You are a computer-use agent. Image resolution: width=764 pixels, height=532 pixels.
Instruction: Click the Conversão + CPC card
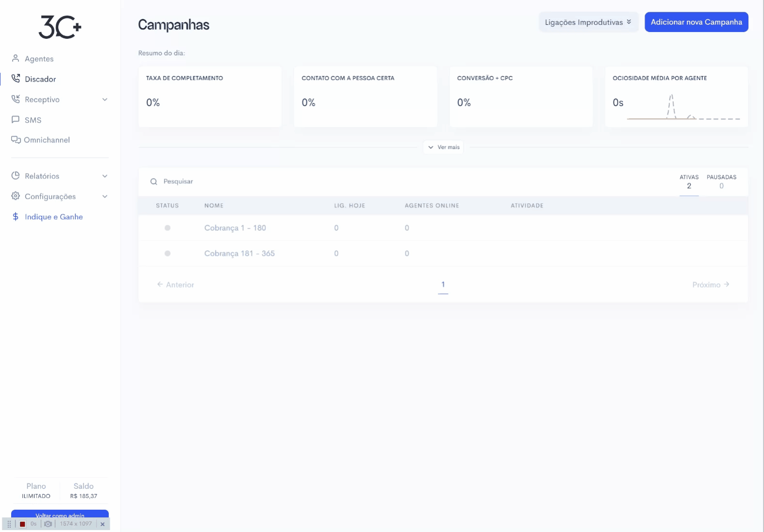coord(521,97)
